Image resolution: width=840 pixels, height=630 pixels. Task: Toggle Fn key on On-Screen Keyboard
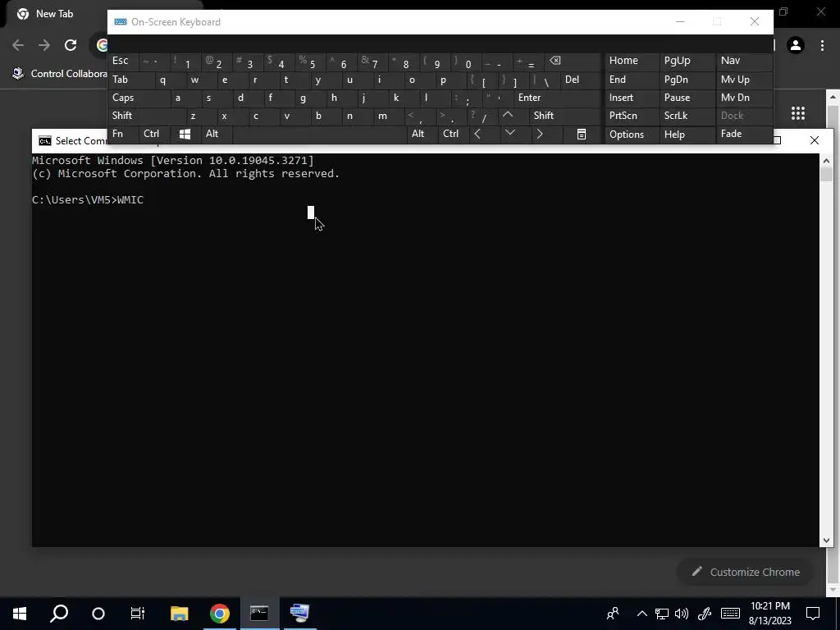point(123,134)
